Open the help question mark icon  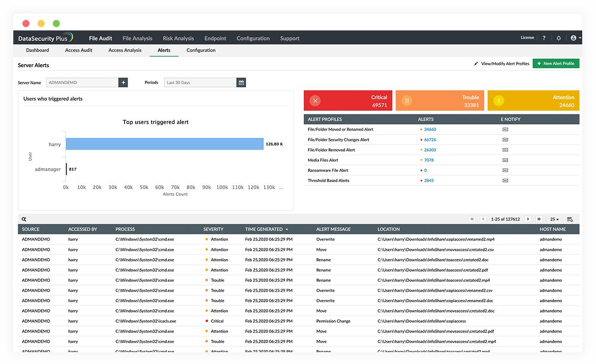(x=544, y=38)
